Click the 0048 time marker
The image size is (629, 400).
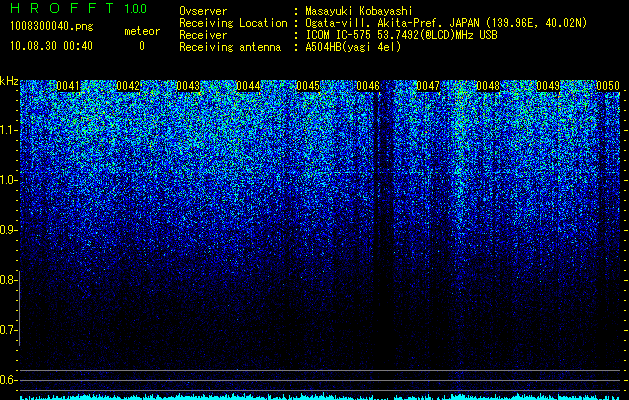coord(488,86)
